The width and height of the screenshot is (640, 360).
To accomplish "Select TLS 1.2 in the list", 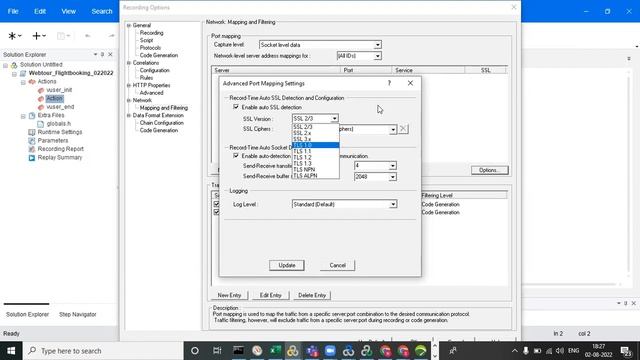I will [x=316, y=157].
